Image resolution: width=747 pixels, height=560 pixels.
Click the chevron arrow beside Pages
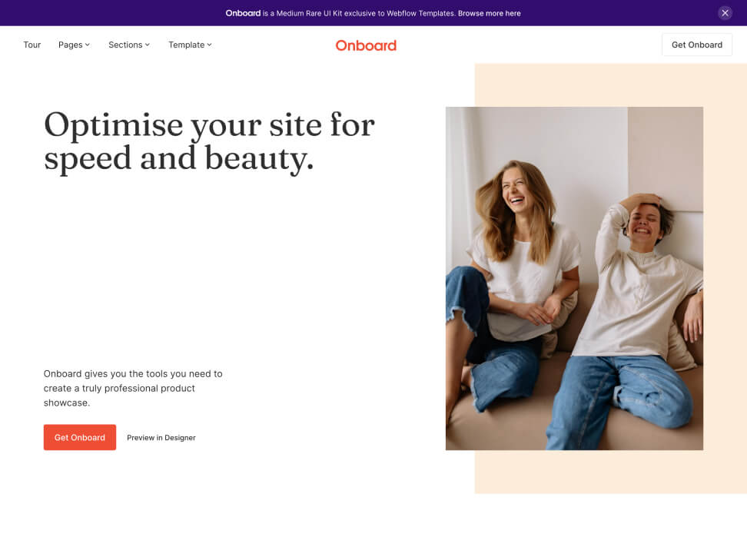(x=88, y=45)
